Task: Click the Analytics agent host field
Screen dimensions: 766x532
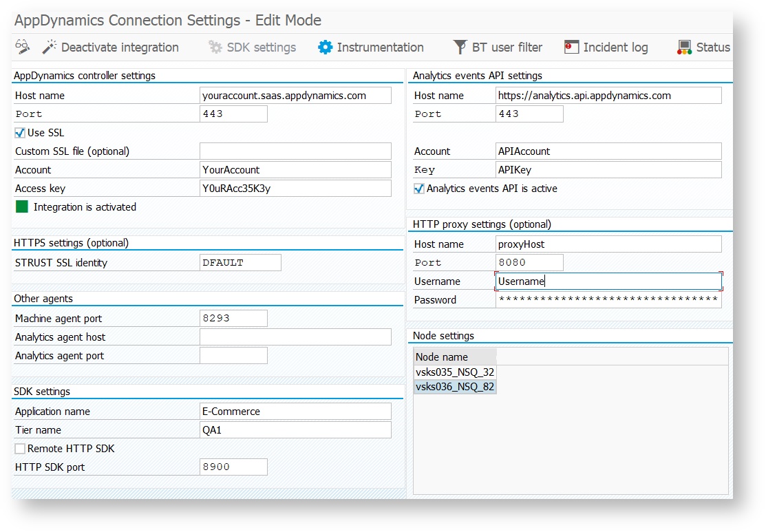Action: pos(295,337)
